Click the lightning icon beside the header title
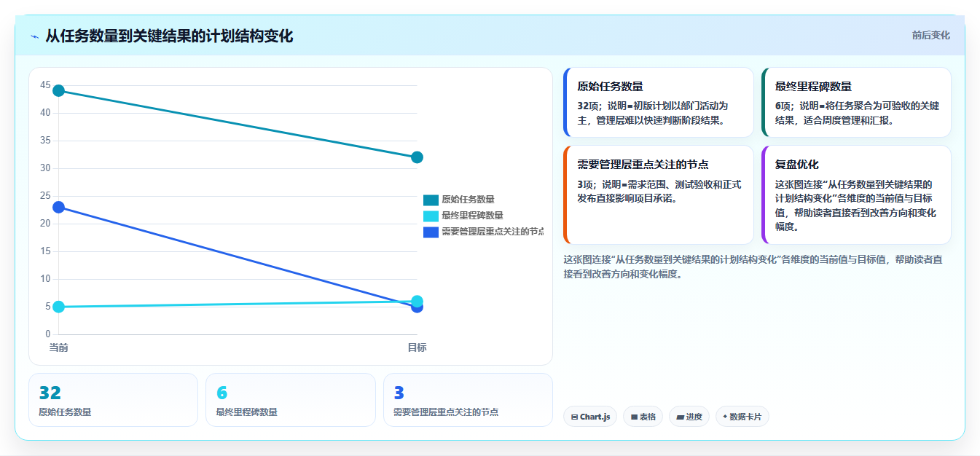The width and height of the screenshot is (980, 456). (34, 36)
